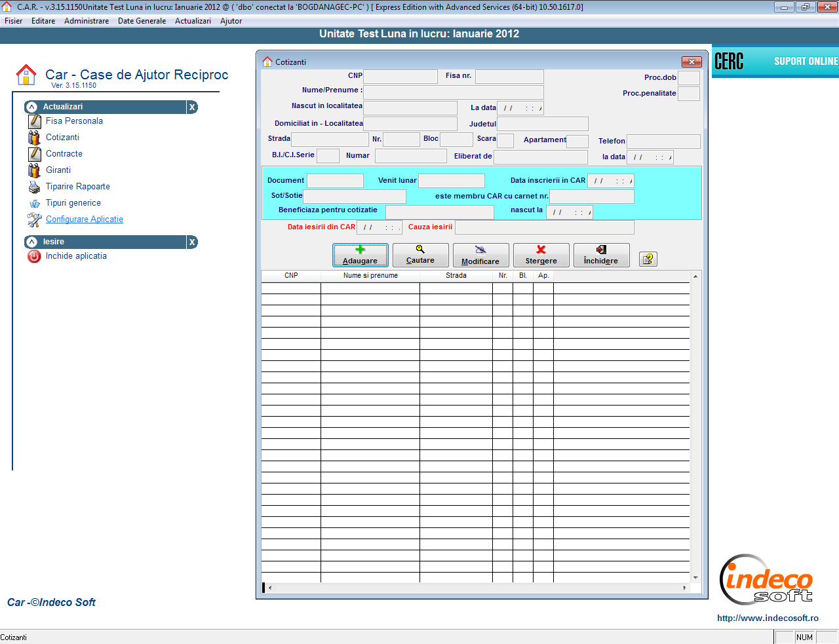Open the Date Generale menu
This screenshot has width=839, height=644.
(x=142, y=21)
